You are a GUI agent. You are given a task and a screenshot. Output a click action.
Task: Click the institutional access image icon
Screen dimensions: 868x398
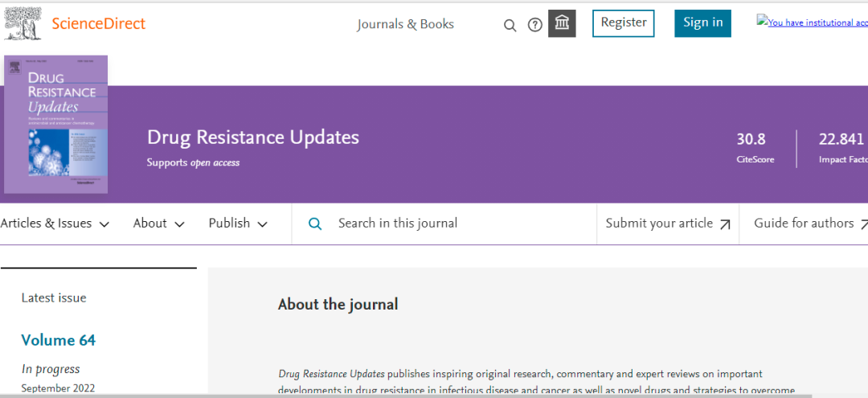coord(762,22)
